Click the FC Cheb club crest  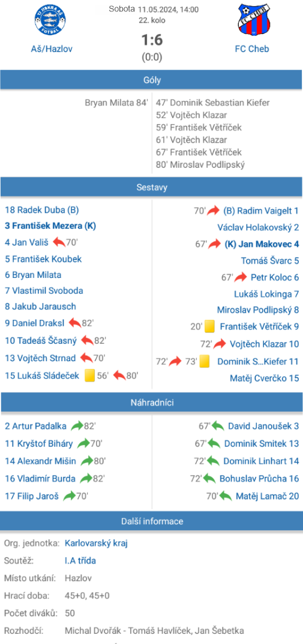click(x=254, y=19)
